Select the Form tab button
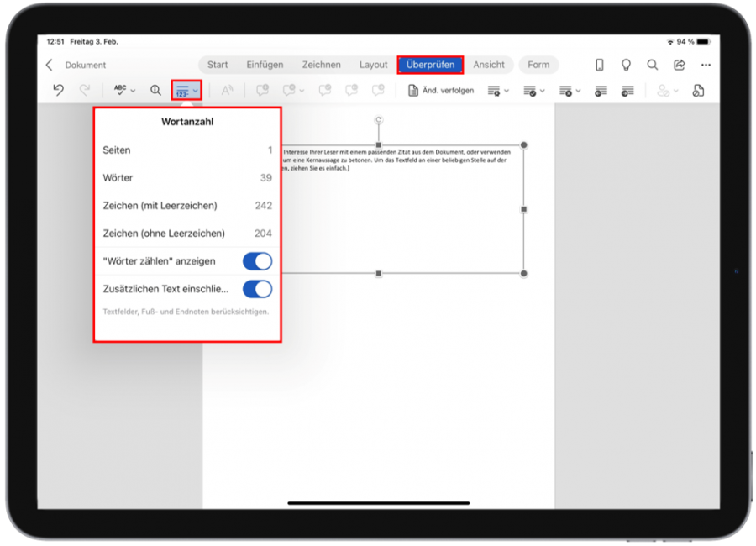The height and width of the screenshot is (546, 756). click(x=538, y=65)
